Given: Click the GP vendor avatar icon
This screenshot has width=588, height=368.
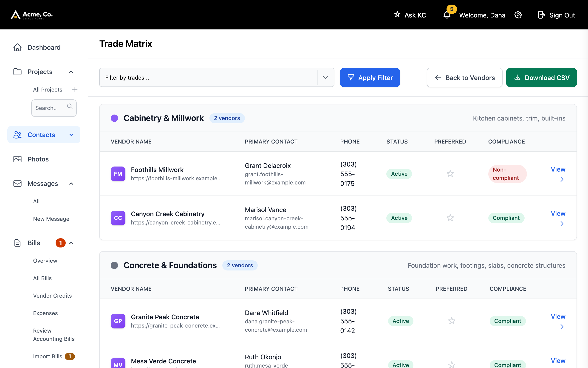Looking at the screenshot, I should click(118, 321).
